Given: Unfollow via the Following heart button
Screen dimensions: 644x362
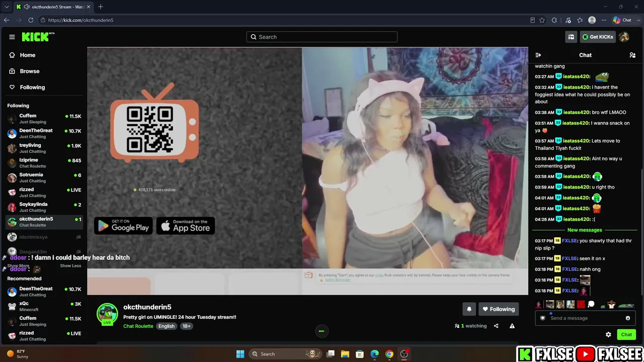Looking at the screenshot, I should coord(498,309).
